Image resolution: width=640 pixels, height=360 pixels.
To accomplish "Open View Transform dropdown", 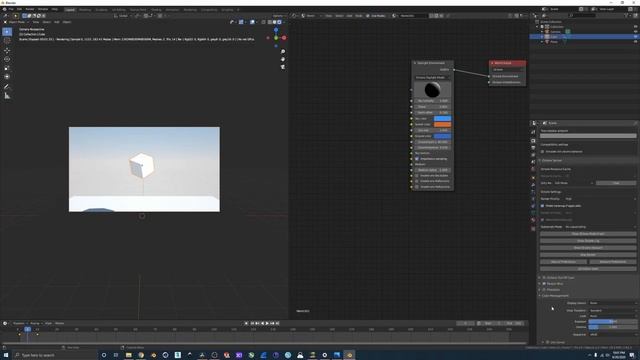I will coord(613,311).
